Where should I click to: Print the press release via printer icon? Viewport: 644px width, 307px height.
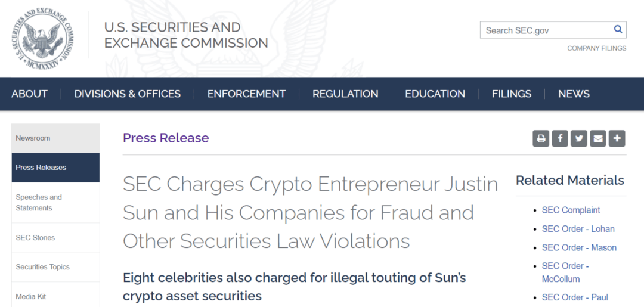[541, 138]
